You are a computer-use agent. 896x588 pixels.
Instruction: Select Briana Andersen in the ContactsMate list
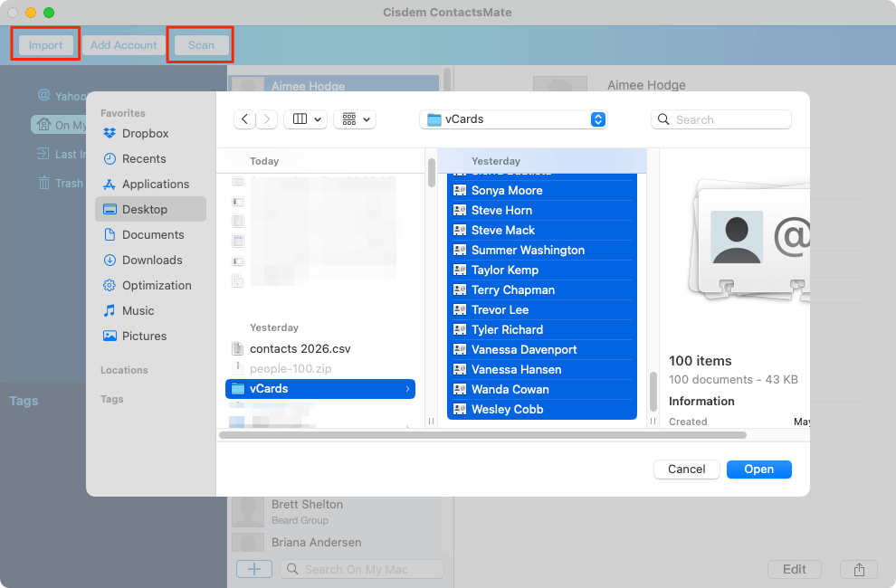334,542
